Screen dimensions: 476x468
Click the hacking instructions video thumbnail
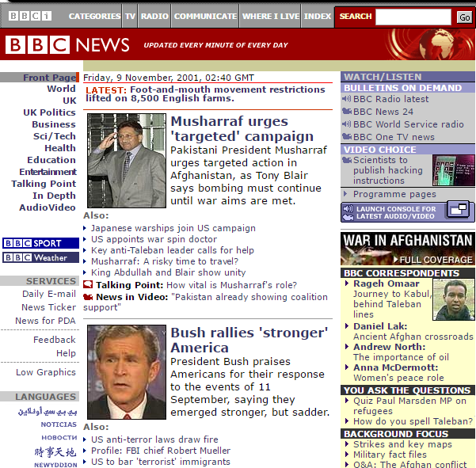coord(454,170)
